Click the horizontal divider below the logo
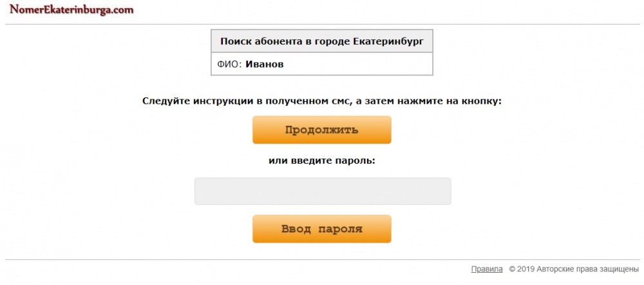644x285 pixels. pyautogui.click(x=322, y=25)
